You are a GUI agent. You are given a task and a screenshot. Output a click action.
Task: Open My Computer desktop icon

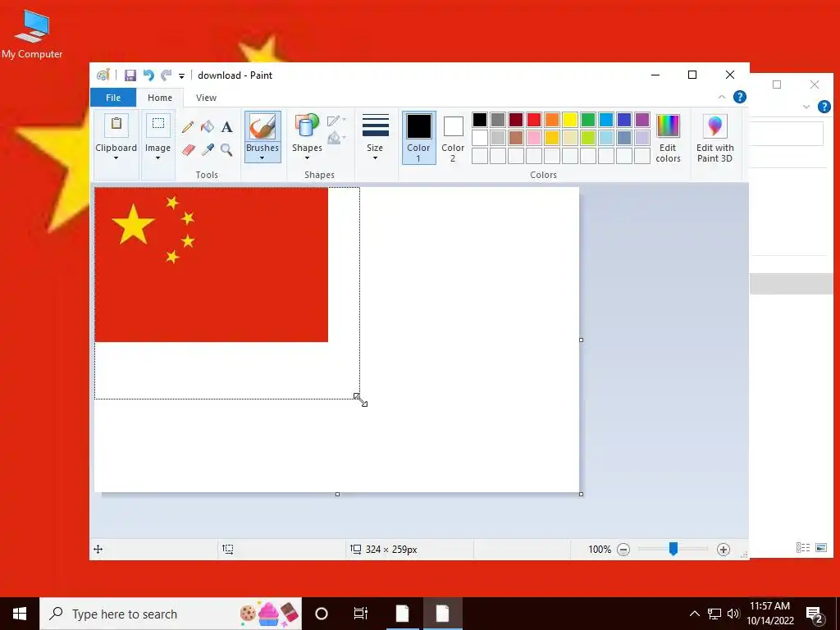[32, 34]
